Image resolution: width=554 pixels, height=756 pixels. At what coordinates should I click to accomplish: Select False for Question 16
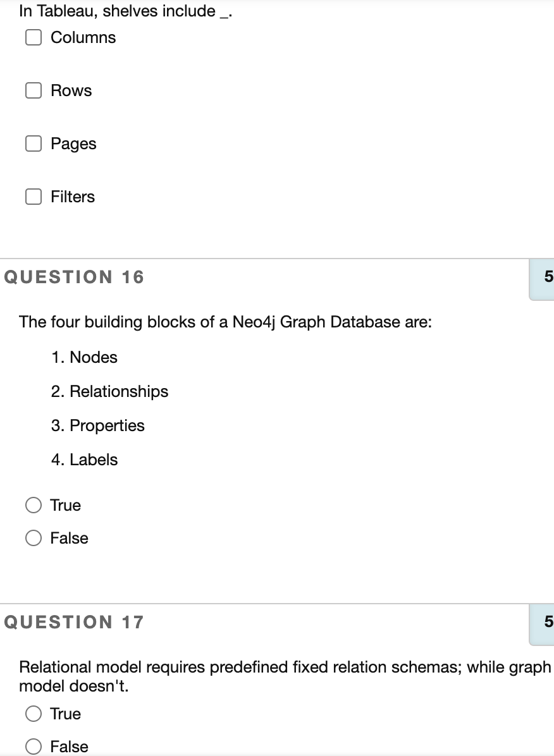coord(33,538)
